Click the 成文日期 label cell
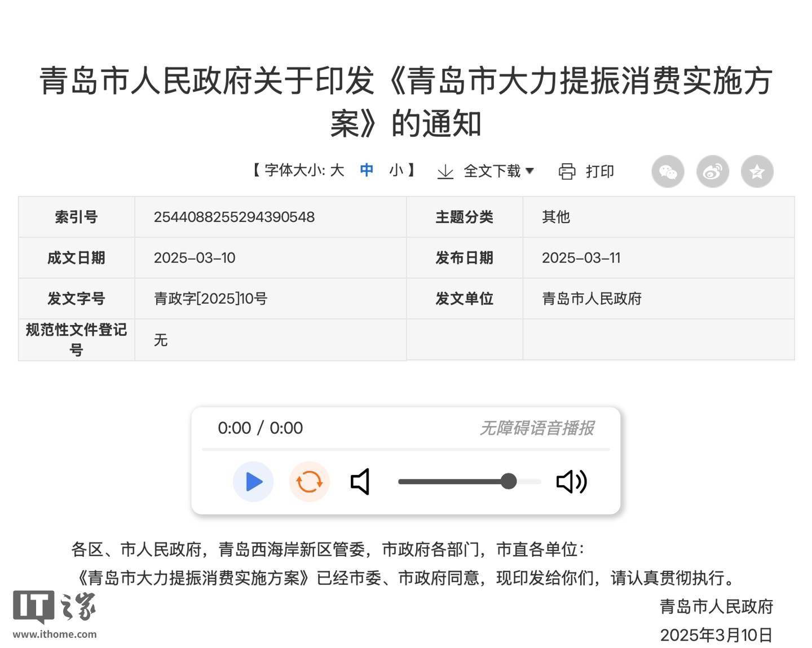Viewport: 812px width, 648px height. pos(76,258)
